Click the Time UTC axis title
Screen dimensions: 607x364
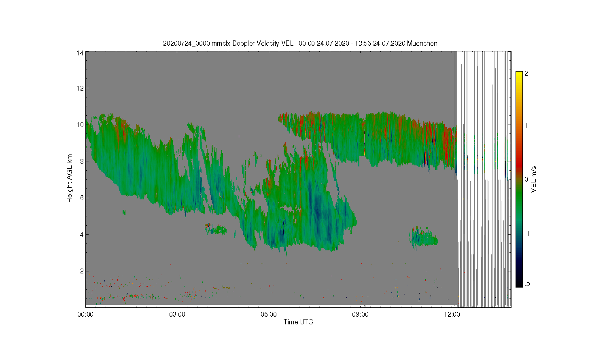(x=298, y=322)
